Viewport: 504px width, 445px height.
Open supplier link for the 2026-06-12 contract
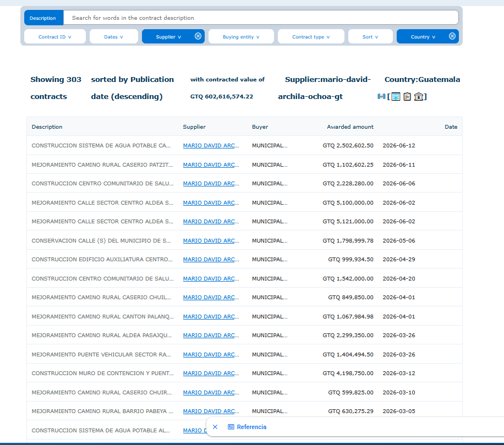tap(211, 146)
